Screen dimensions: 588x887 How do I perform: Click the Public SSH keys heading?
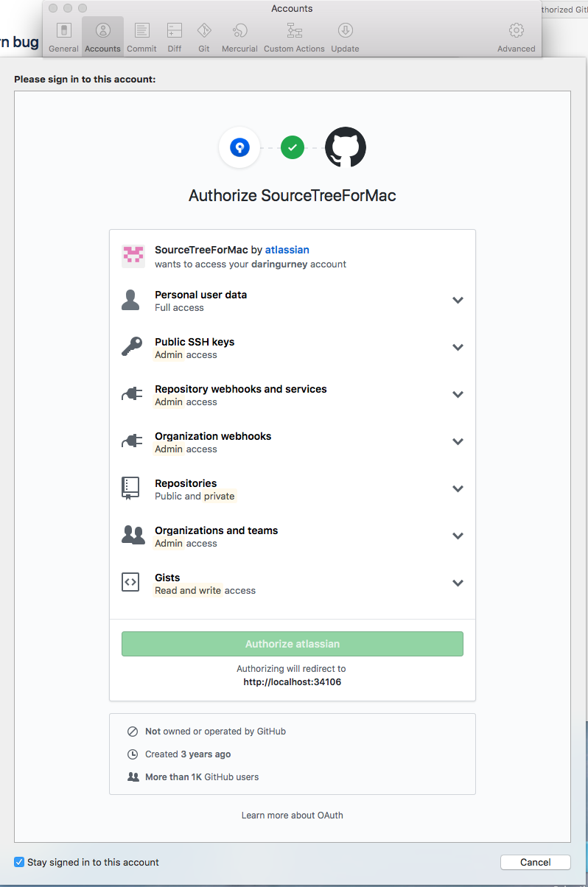tap(195, 342)
